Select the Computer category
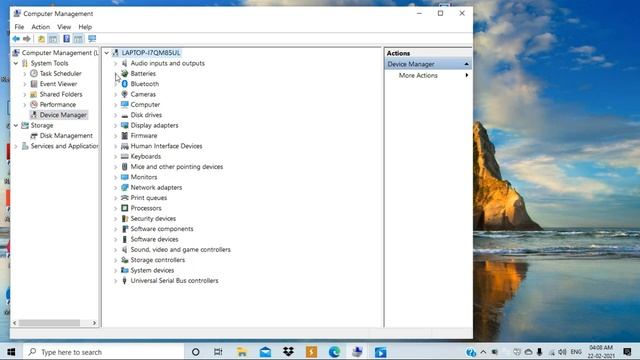 (145, 104)
